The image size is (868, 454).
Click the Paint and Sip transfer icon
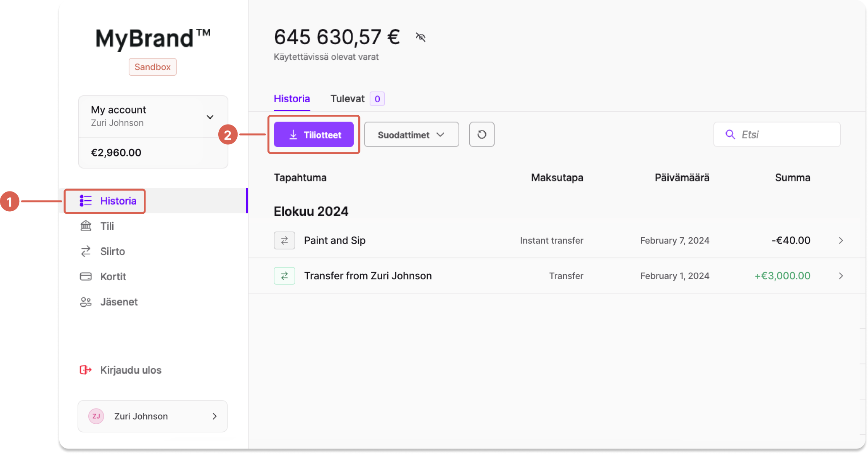(x=284, y=240)
